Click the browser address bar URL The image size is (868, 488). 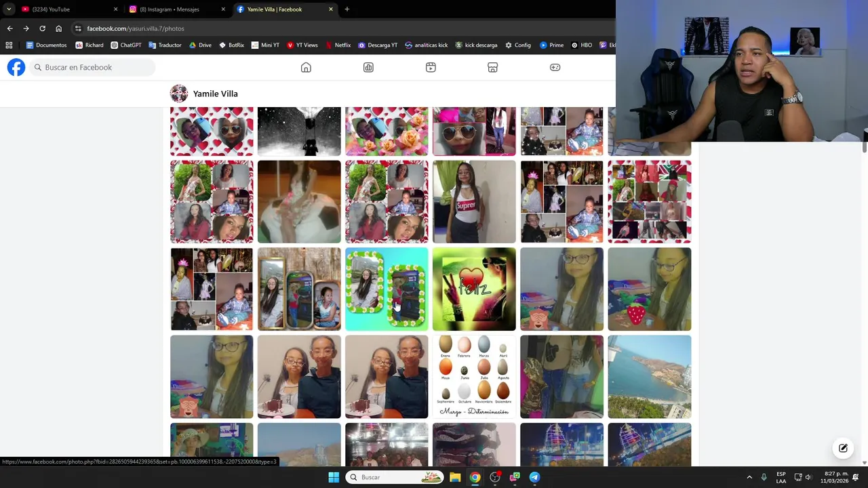click(136, 28)
